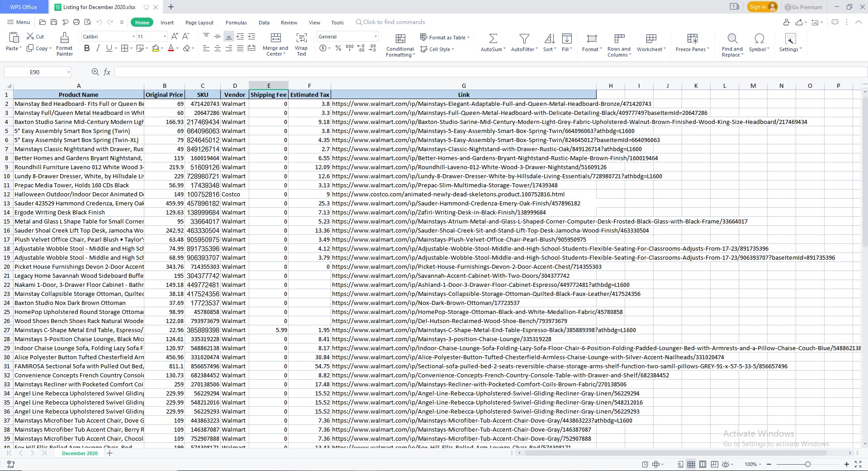Apply percent style to the cell
Viewport: 868px width, 471px height.
[x=338, y=48]
